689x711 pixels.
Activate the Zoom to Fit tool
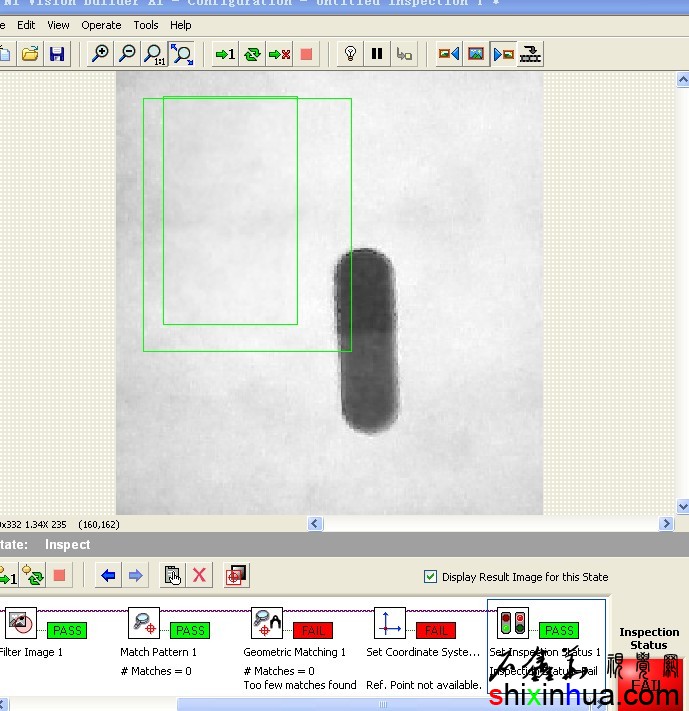coord(181,54)
